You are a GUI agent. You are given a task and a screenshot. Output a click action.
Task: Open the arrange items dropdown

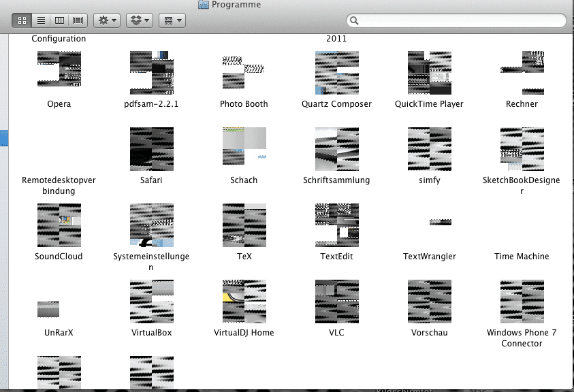click(x=172, y=20)
